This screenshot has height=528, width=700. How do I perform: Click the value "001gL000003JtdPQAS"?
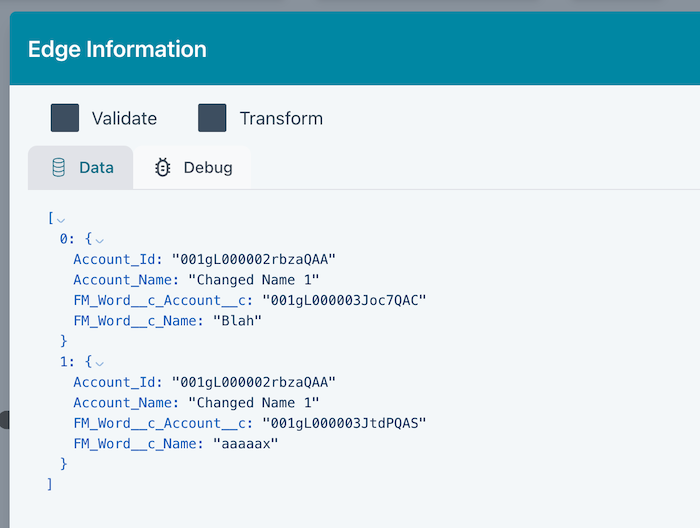click(345, 423)
